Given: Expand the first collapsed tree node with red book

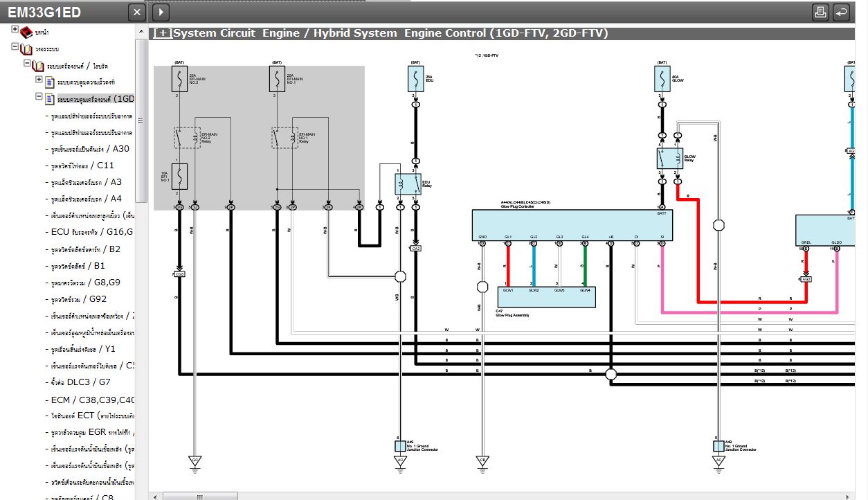Looking at the screenshot, I should 15,30.
